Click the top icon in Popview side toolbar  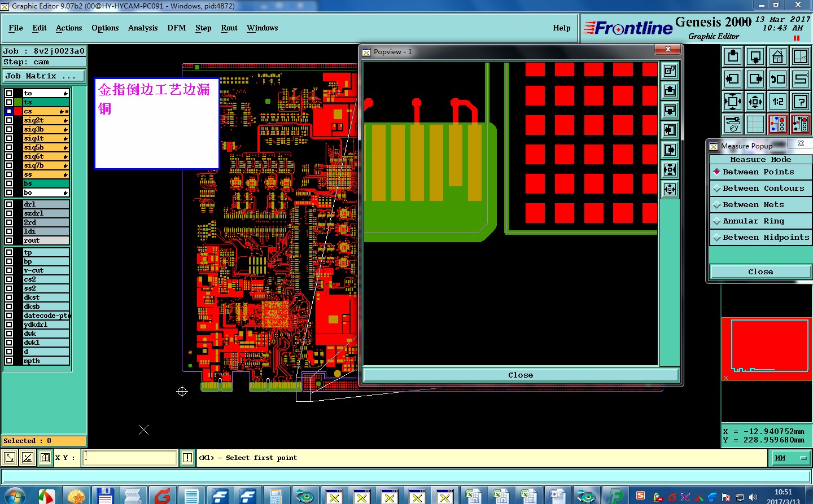coord(670,71)
